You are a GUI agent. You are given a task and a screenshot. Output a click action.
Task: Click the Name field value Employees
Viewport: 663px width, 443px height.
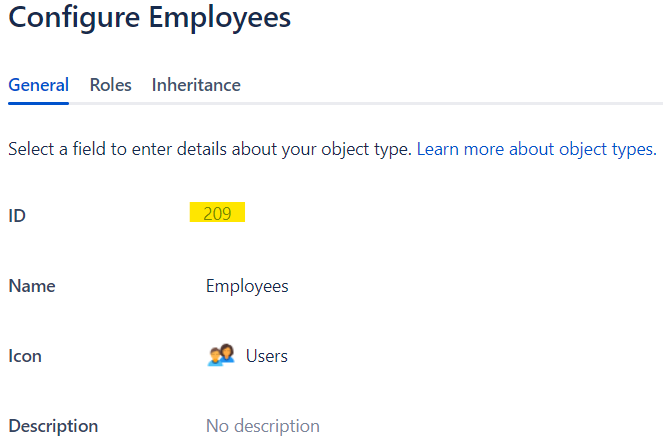247,286
